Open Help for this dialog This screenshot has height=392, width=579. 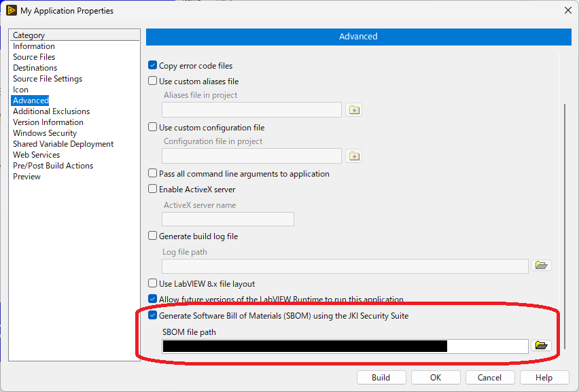(x=544, y=378)
